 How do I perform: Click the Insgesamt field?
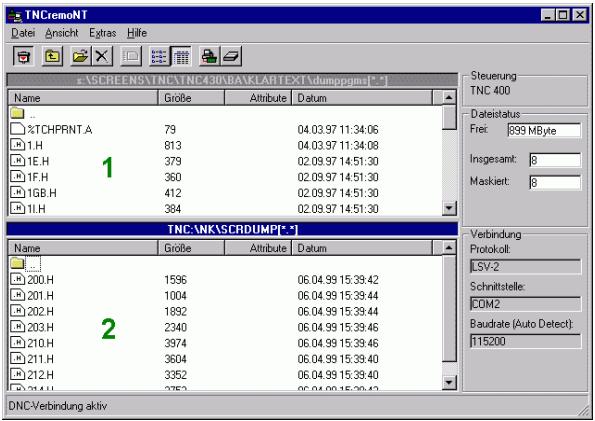pos(555,160)
